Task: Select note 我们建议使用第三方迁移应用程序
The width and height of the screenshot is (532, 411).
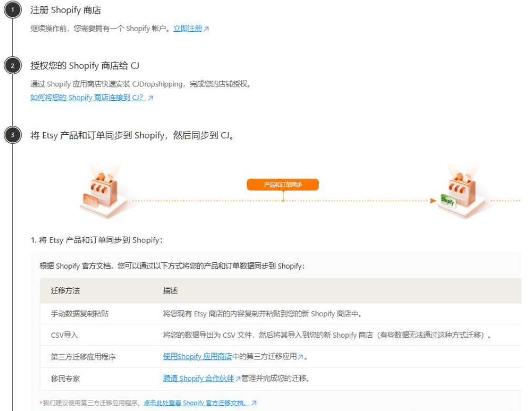Action: pos(91,403)
